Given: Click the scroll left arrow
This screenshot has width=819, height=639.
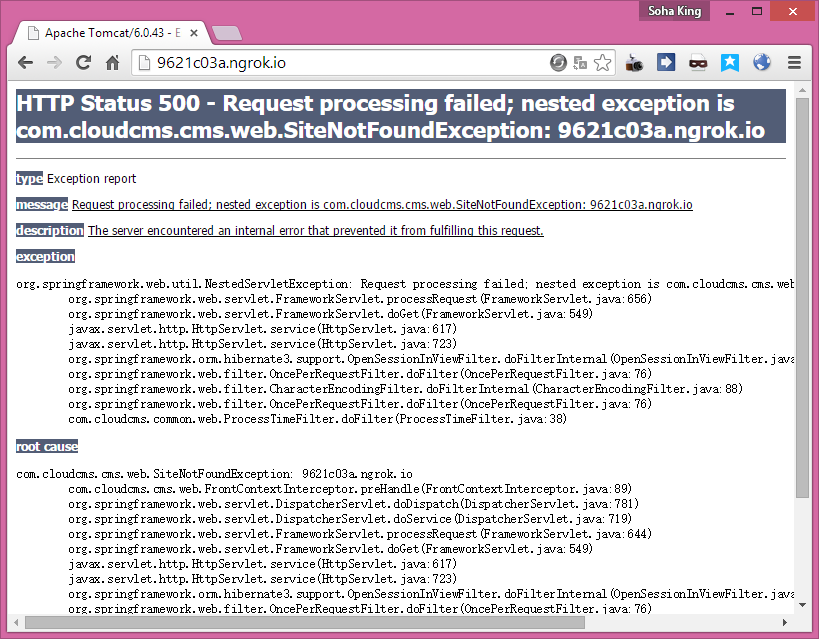Looking at the screenshot, I should click(x=16, y=622).
